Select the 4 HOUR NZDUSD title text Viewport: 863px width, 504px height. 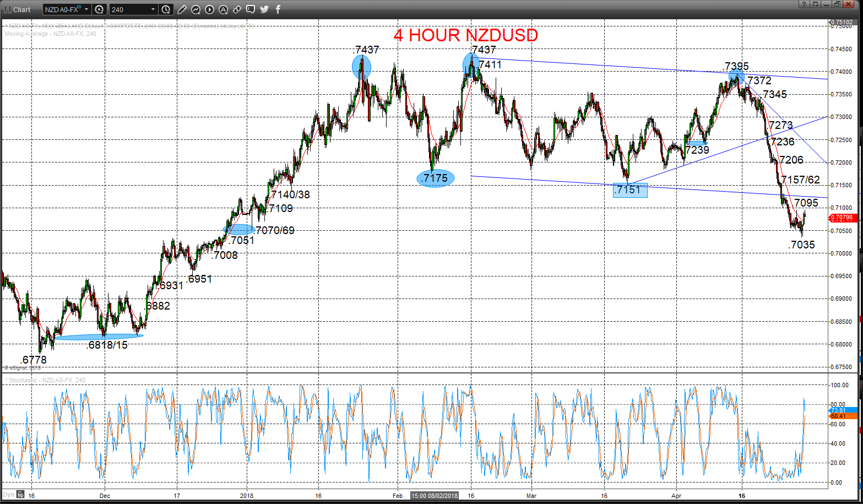pyautogui.click(x=466, y=35)
